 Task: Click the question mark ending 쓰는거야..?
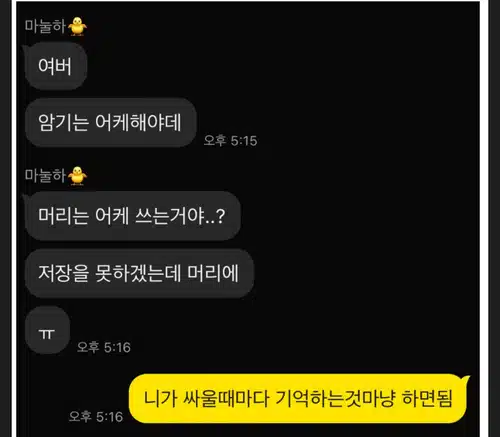tap(221, 216)
